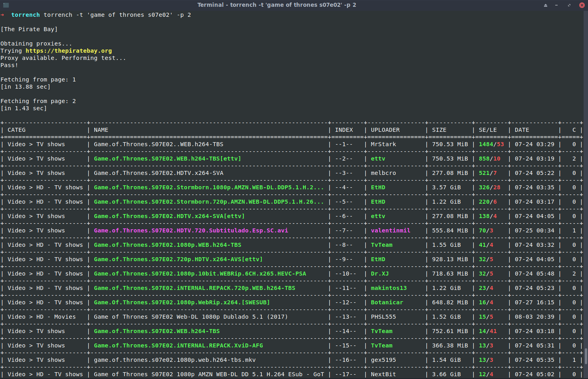Screen dimensions: 588x379
Task: Click the 'Proxy available. Performing test...' line
Action: click(x=63, y=58)
